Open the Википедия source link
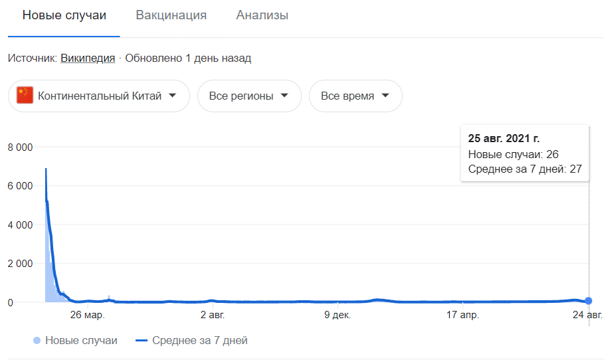 point(88,58)
